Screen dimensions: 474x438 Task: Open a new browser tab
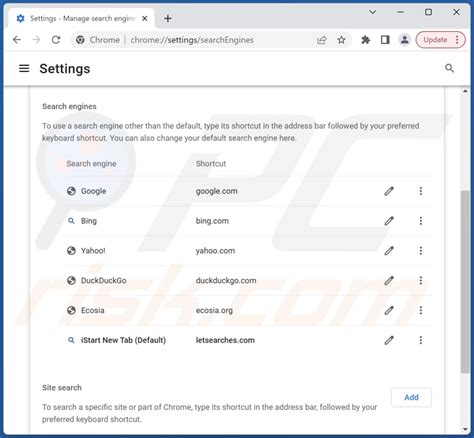168,19
